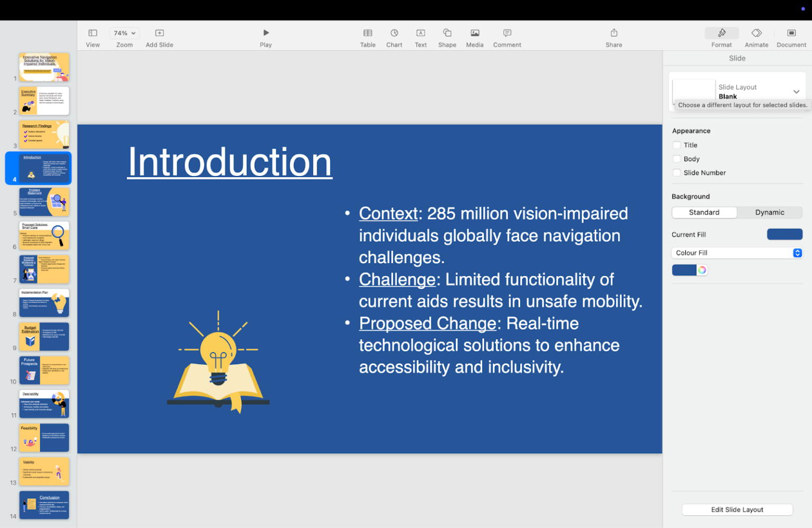
Task: Add a Text box
Action: (x=420, y=37)
